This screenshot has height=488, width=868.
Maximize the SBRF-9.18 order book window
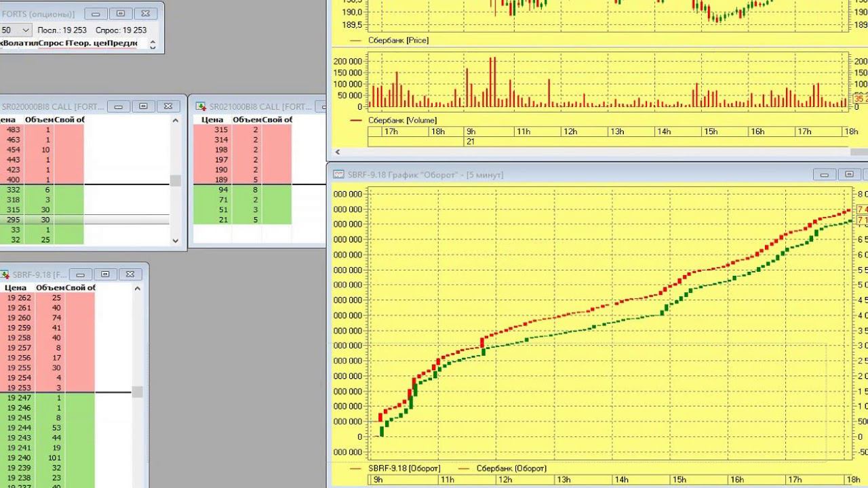click(105, 274)
